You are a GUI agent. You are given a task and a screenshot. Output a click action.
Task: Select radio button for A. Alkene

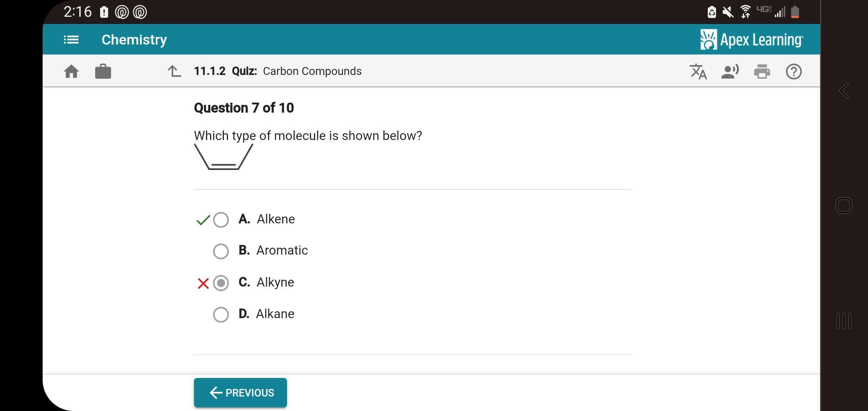click(221, 220)
